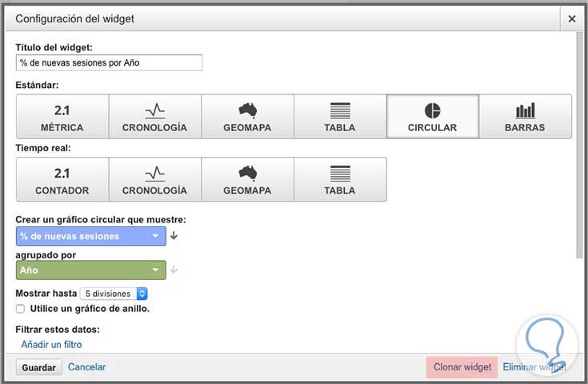Select the Circular pie chart type
This screenshot has height=384, width=588.
pos(432,117)
